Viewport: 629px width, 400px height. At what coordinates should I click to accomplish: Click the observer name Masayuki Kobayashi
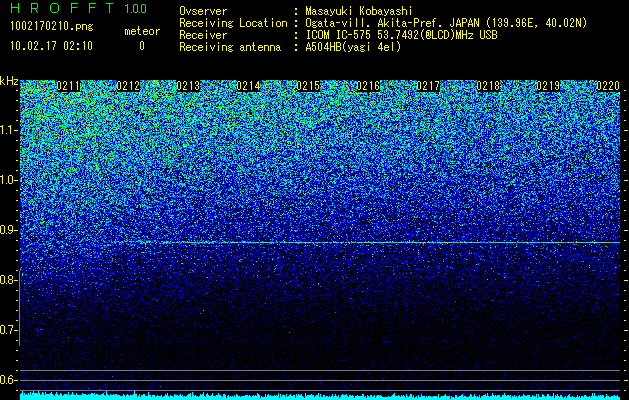coord(359,11)
